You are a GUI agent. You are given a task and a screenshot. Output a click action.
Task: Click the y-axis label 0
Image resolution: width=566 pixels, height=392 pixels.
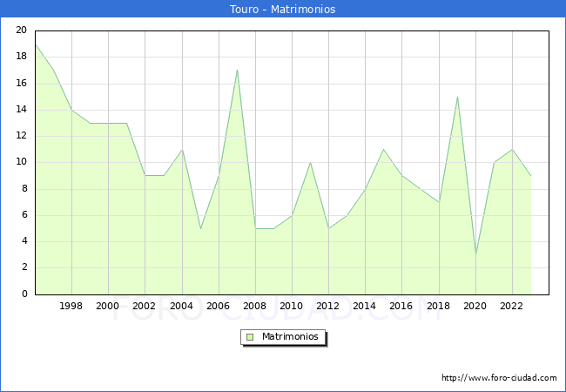[24, 294]
